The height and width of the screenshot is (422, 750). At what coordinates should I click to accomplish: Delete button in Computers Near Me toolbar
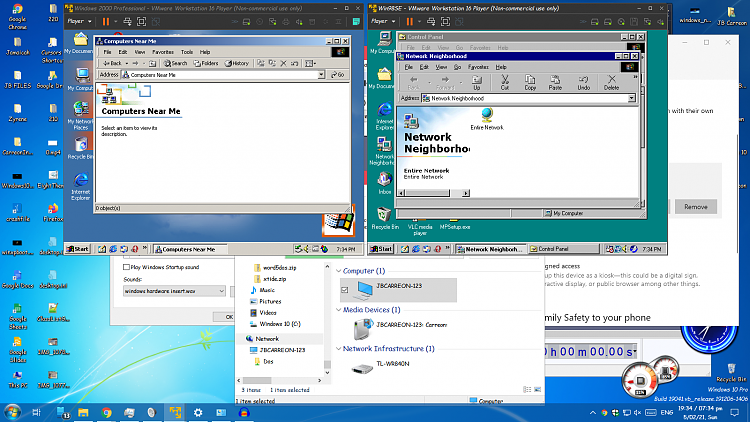pyautogui.click(x=284, y=63)
